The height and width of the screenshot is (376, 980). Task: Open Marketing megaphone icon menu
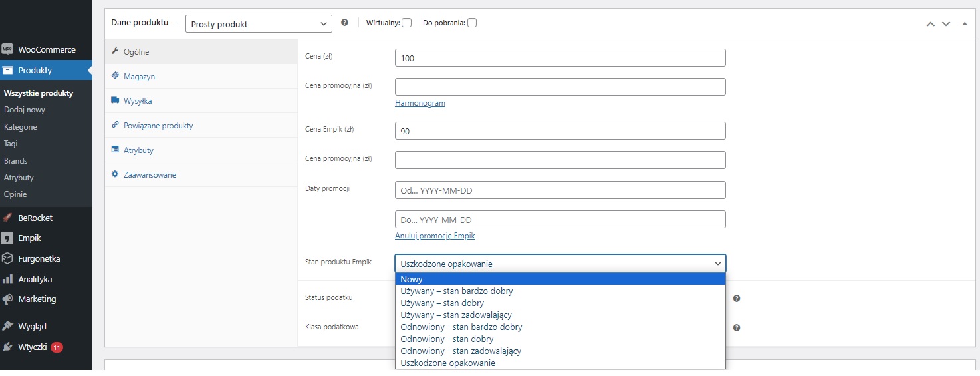point(7,299)
